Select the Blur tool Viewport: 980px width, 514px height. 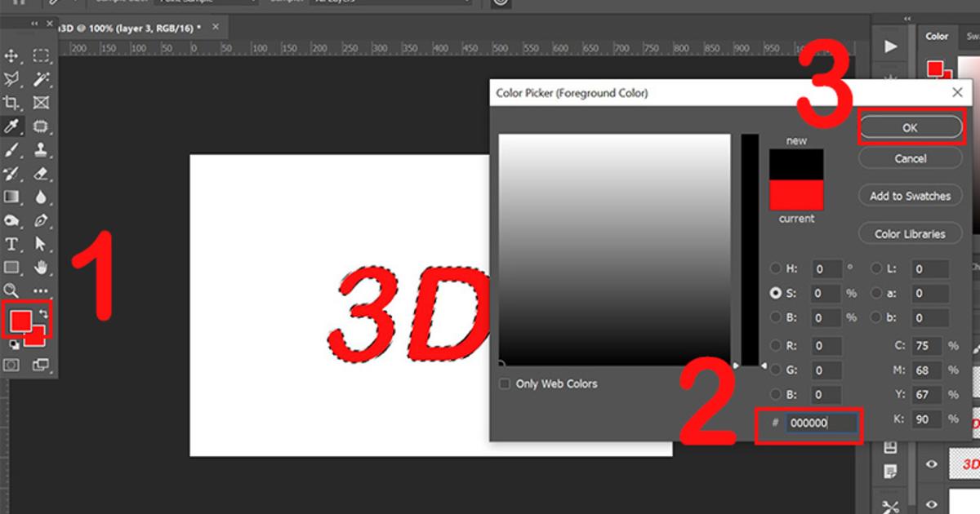pos(41,197)
